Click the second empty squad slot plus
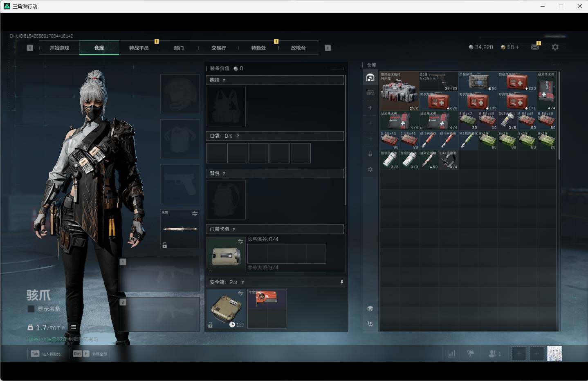Viewport: 588px width, 381px height. (x=537, y=354)
